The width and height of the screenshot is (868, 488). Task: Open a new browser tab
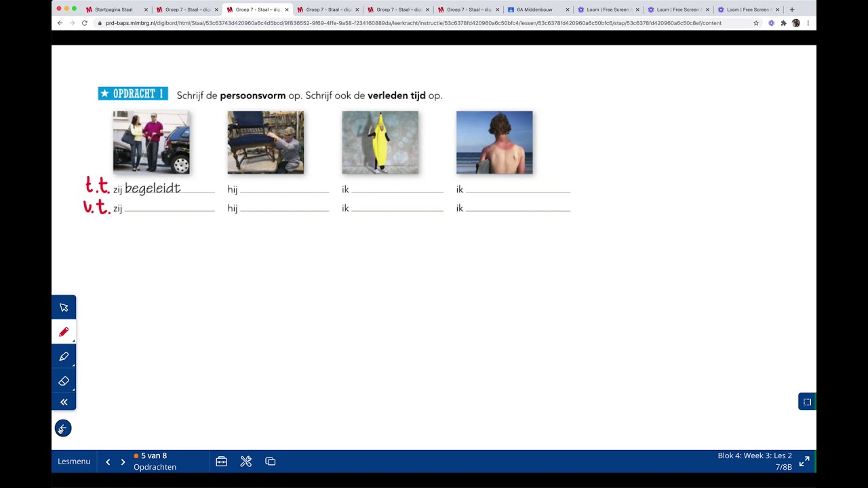click(791, 9)
